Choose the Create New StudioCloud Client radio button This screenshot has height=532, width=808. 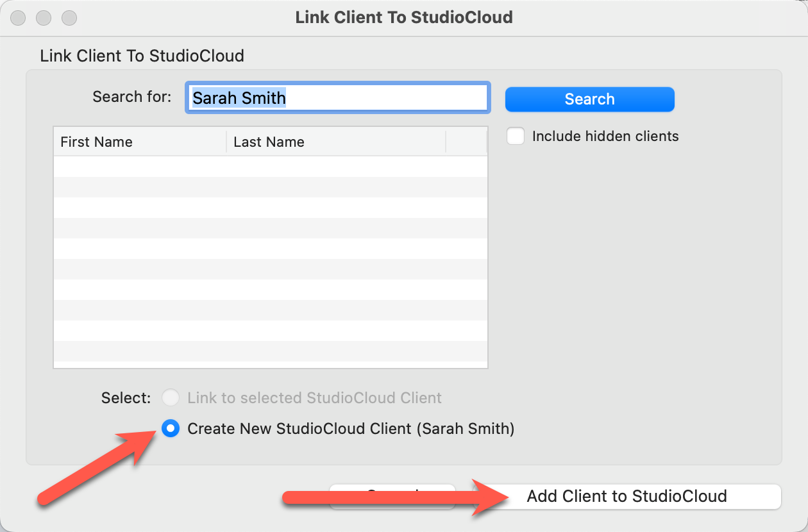click(171, 429)
